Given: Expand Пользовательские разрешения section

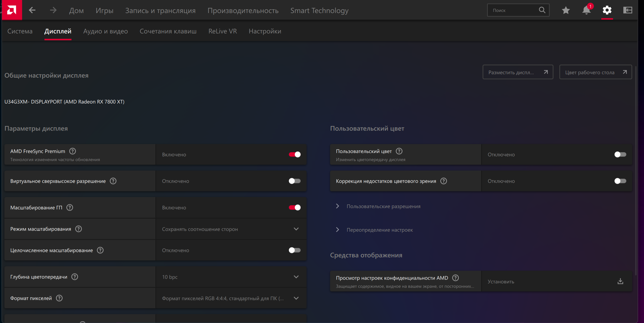Looking at the screenshot, I should pos(383,206).
